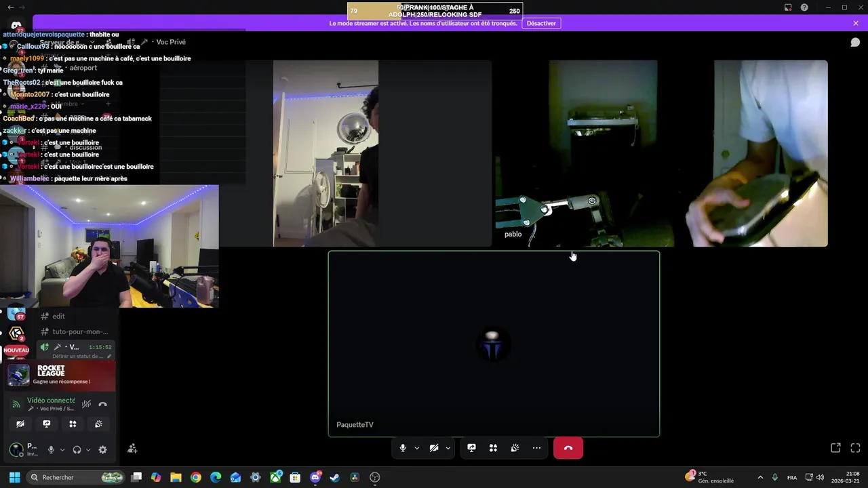Image resolution: width=868 pixels, height=488 pixels.
Task: Click the CoachBed message about machine à café
Action: coord(77,119)
